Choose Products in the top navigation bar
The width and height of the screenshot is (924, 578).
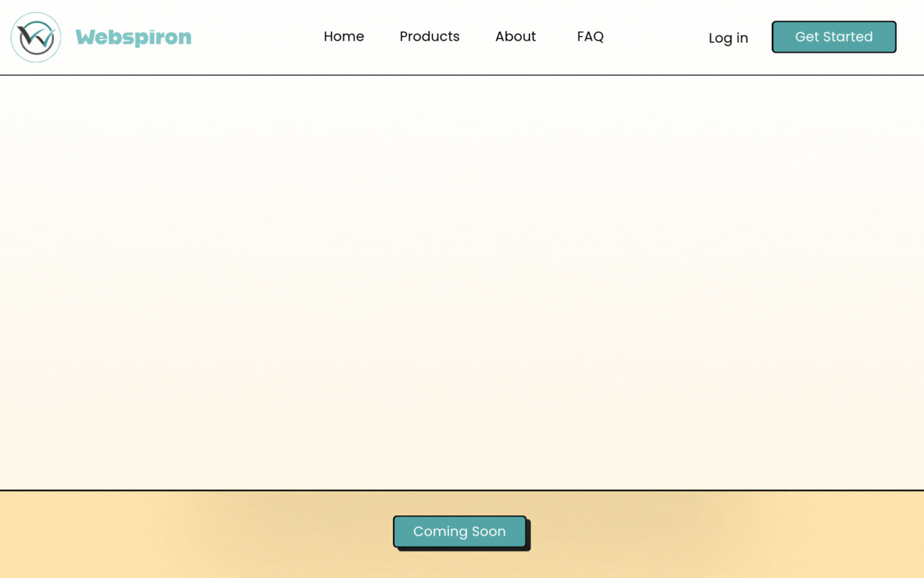429,37
